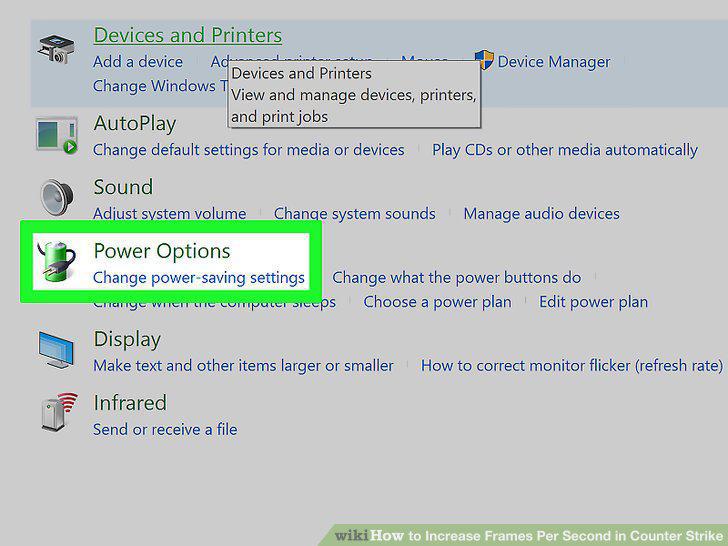The image size is (728, 546).
Task: Open the Sound heading
Action: click(123, 187)
